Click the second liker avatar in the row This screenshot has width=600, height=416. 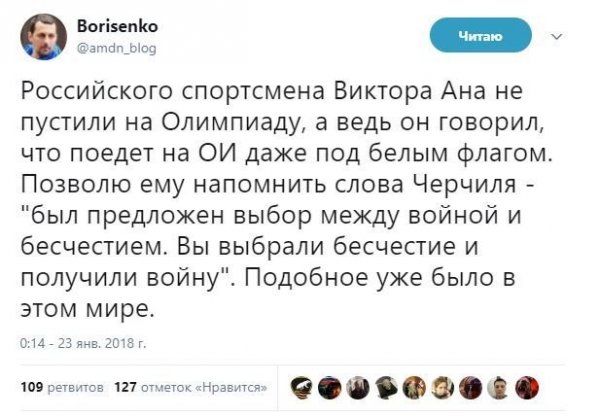327,383
